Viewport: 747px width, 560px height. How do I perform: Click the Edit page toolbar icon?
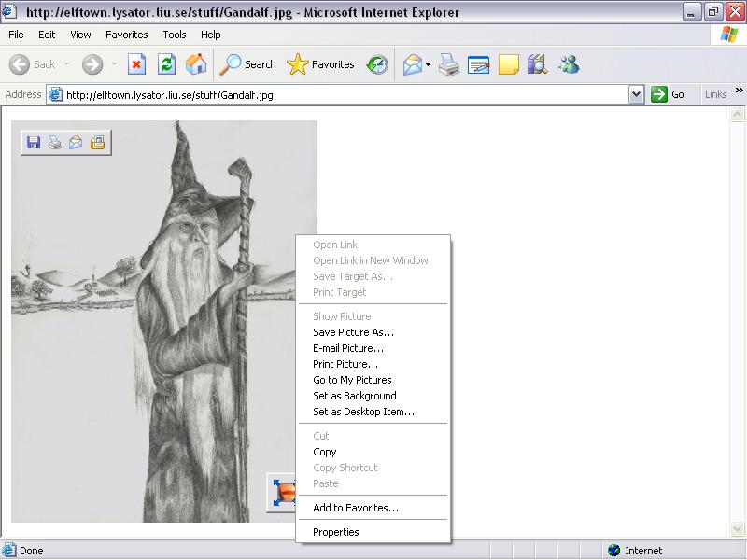(x=478, y=64)
